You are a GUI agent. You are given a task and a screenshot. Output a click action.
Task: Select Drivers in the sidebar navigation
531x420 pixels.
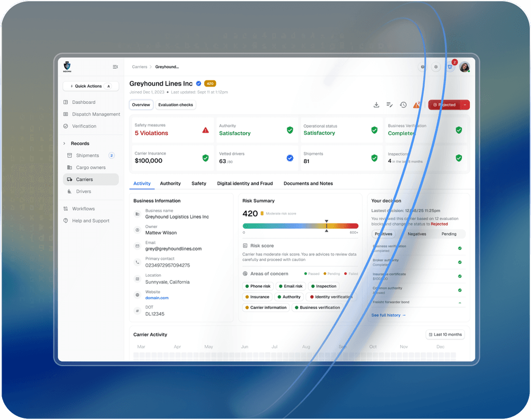pos(83,191)
